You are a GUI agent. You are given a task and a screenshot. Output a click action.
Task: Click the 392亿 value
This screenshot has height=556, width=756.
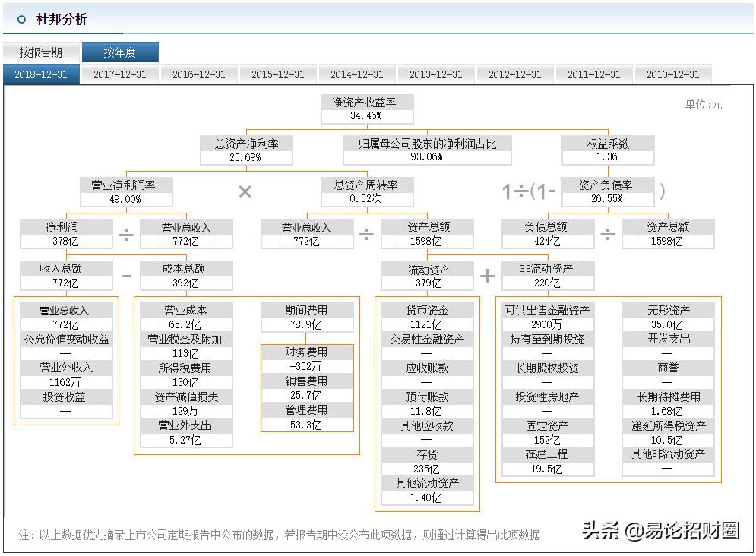[x=185, y=283]
